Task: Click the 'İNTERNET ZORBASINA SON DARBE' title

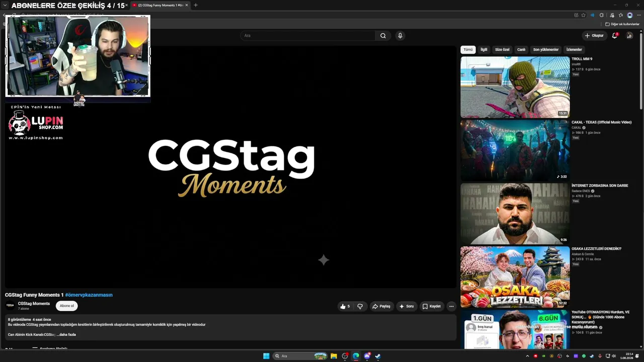Action: point(600,186)
